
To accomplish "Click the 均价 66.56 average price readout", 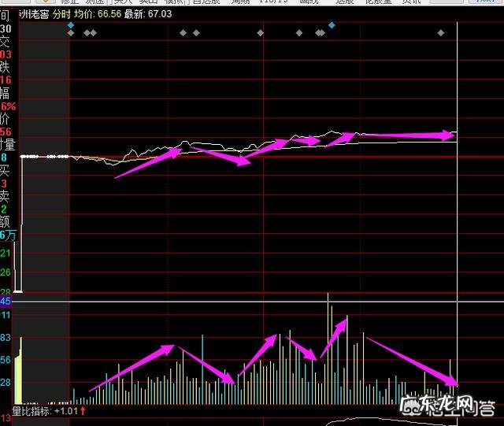I will click(x=103, y=13).
